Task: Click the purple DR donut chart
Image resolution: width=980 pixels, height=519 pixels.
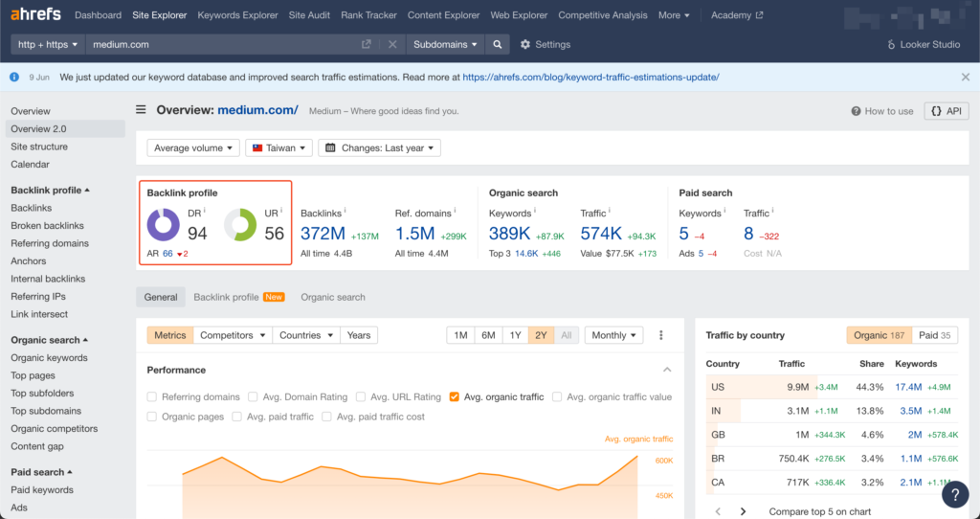Action: tap(163, 224)
